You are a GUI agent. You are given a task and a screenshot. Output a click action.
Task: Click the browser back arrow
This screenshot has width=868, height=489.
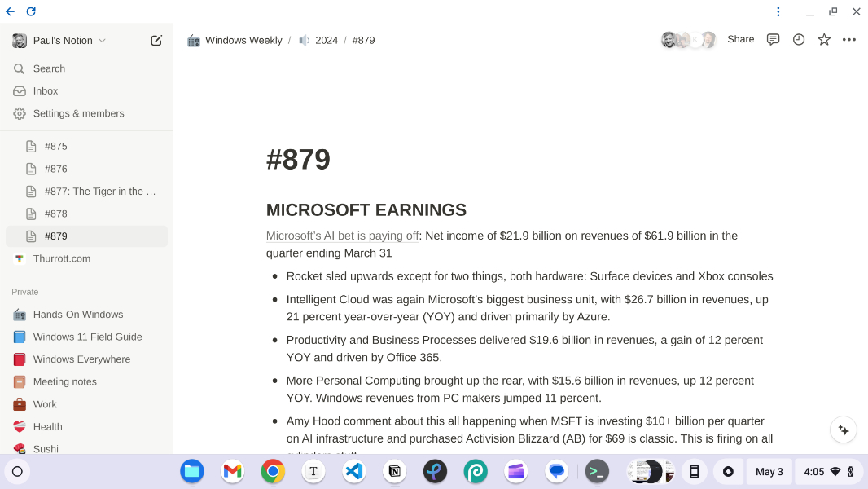[10, 11]
